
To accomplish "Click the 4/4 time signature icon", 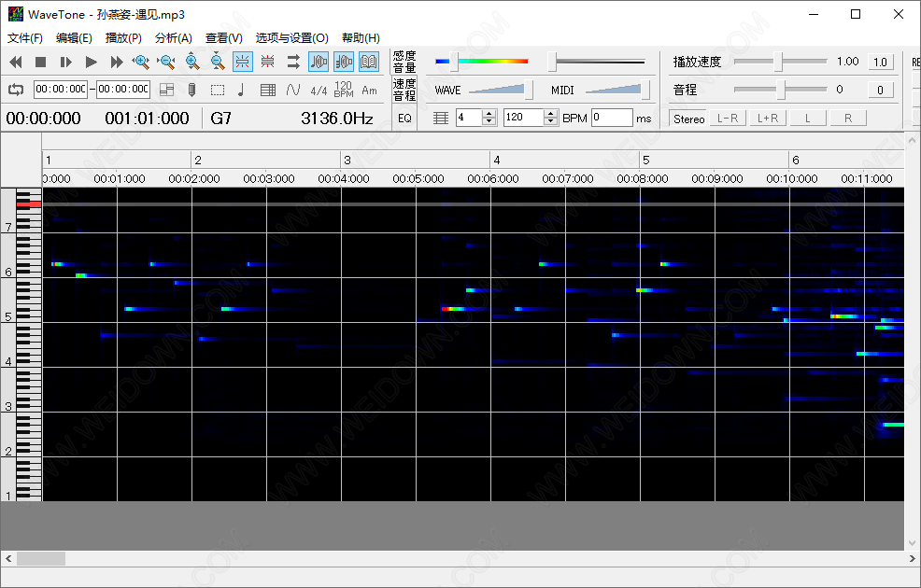I will (x=319, y=91).
